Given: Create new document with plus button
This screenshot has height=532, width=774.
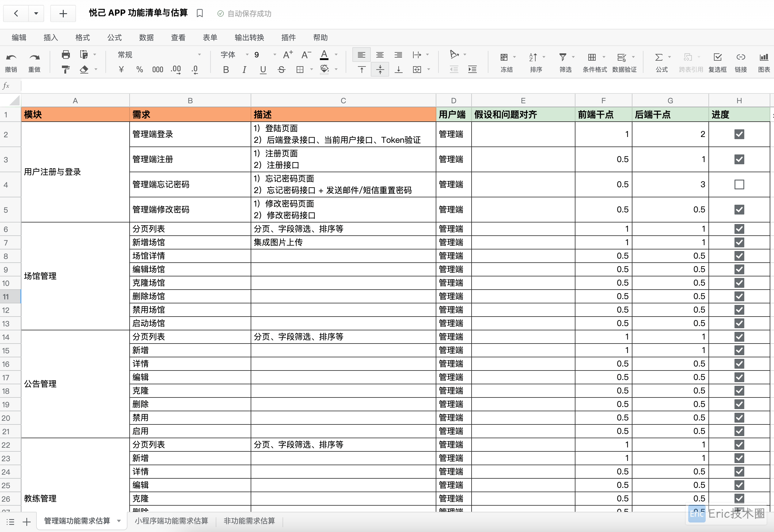Looking at the screenshot, I should (x=63, y=13).
